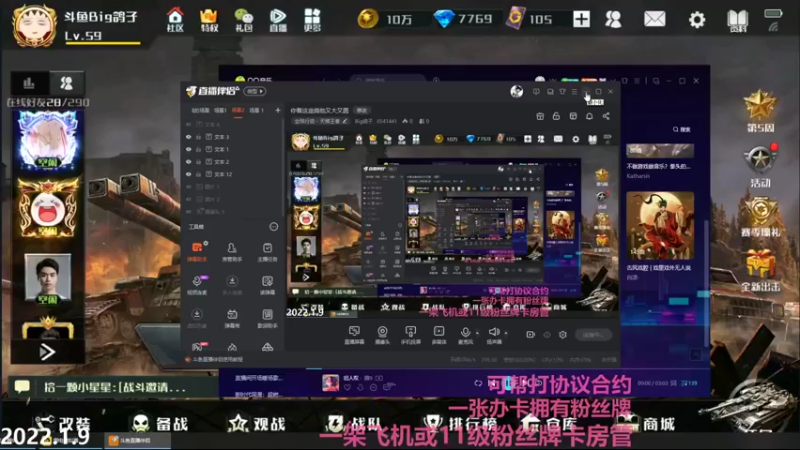Open the 社区 home icon in the game's top bar
The height and width of the screenshot is (450, 800).
click(x=175, y=19)
